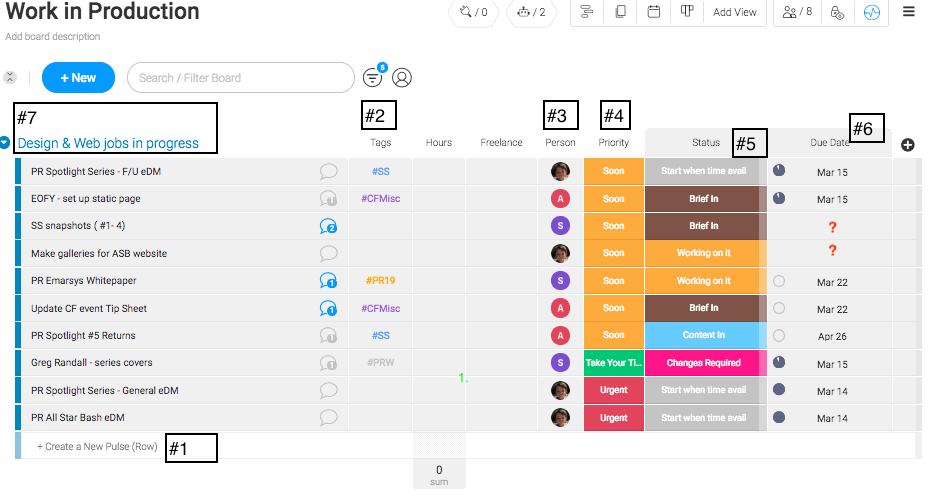The image size is (938, 499).
Task: Click the Hours sum total cell
Action: click(439, 474)
